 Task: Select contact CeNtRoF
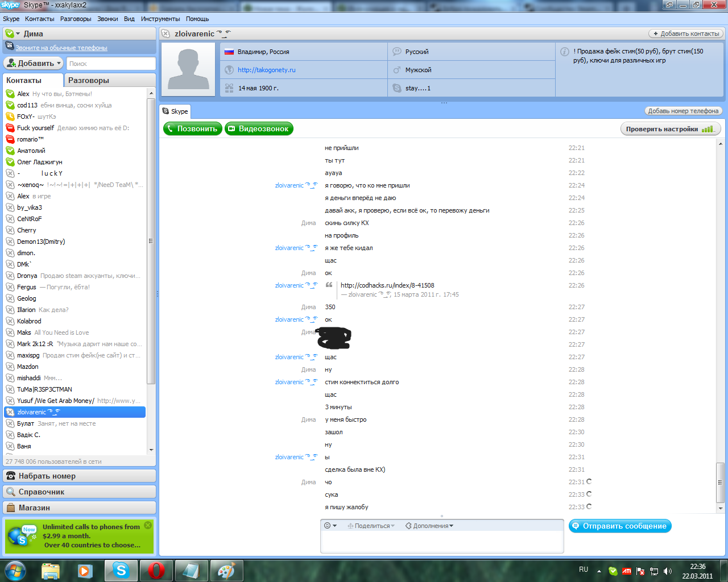coord(75,219)
